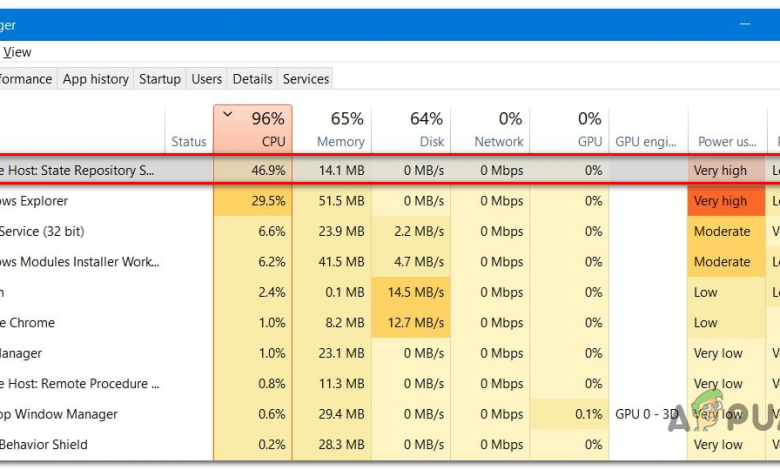Image resolution: width=780 pixels, height=470 pixels.
Task: Select the Windows Modules Installer Worker row
Action: click(80, 262)
